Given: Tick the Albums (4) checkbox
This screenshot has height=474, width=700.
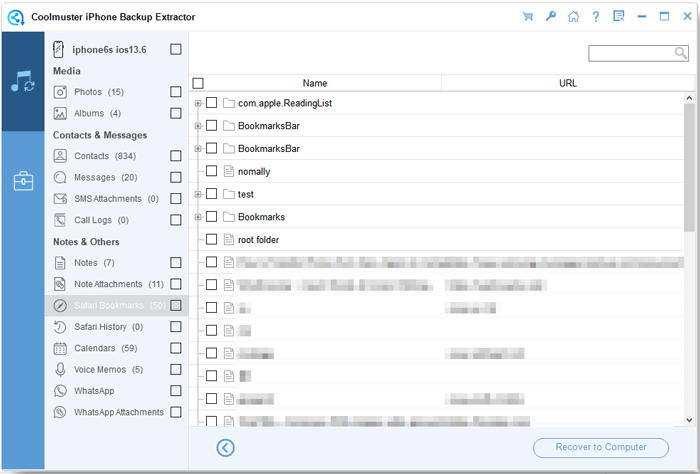Looking at the screenshot, I should pos(176,113).
